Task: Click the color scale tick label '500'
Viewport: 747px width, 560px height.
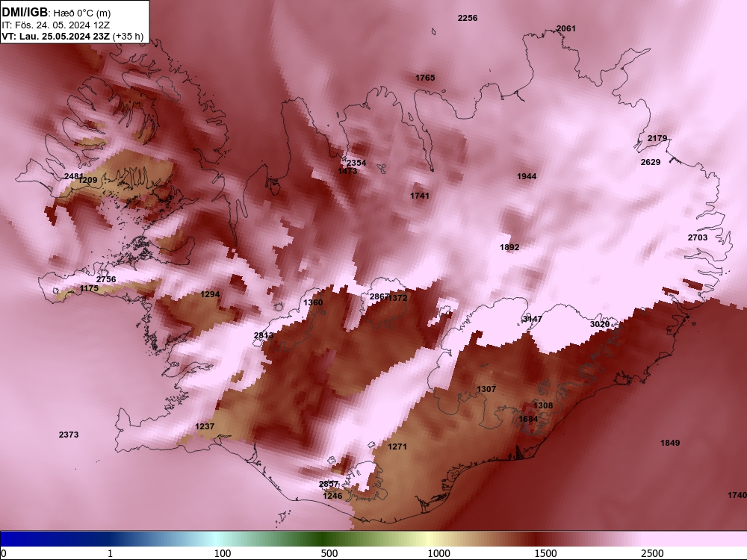Action: point(329,553)
